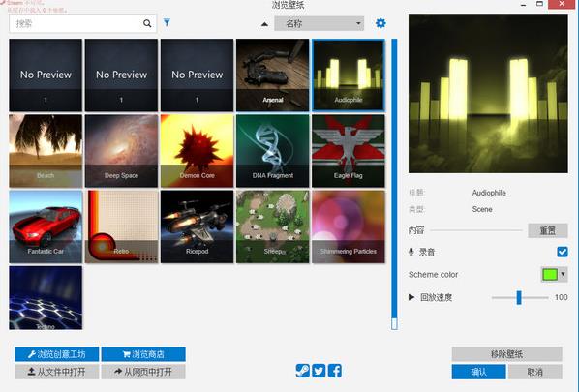The image size is (579, 392).
Task: Open the Facebook social icon
Action: (x=335, y=371)
